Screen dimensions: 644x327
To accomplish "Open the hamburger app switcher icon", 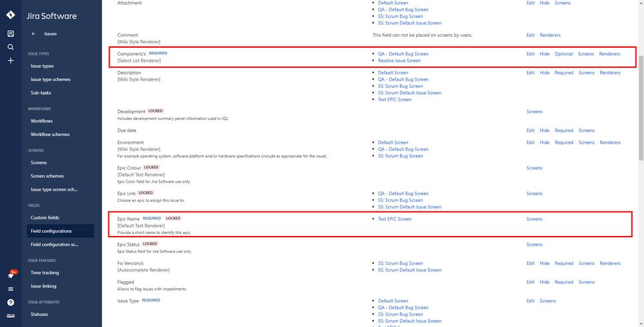I will 11,289.
